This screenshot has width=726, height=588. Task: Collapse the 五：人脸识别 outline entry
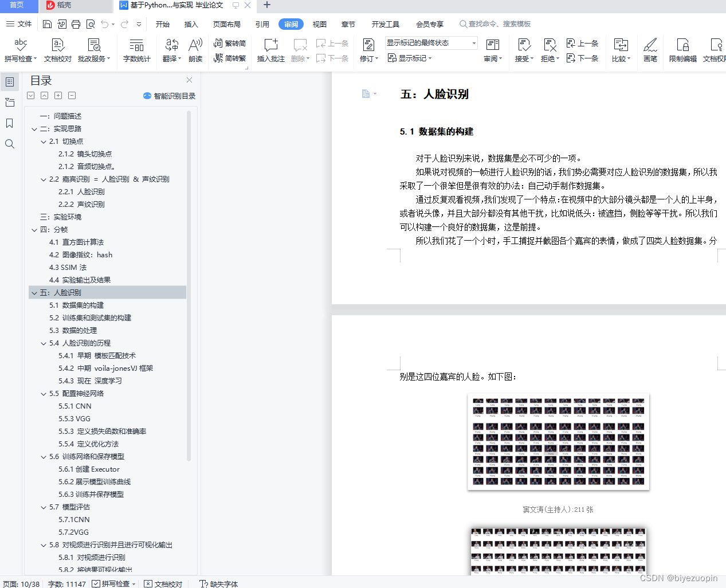click(34, 292)
